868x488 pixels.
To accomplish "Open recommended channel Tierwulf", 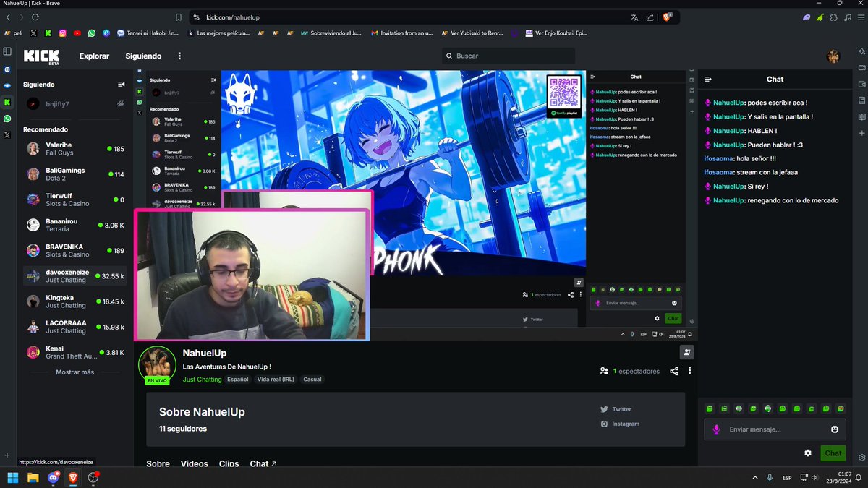I will tap(75, 200).
